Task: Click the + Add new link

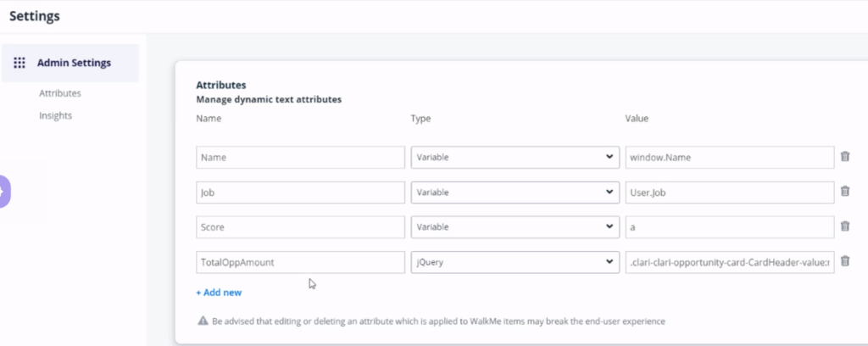Action: pos(219,293)
